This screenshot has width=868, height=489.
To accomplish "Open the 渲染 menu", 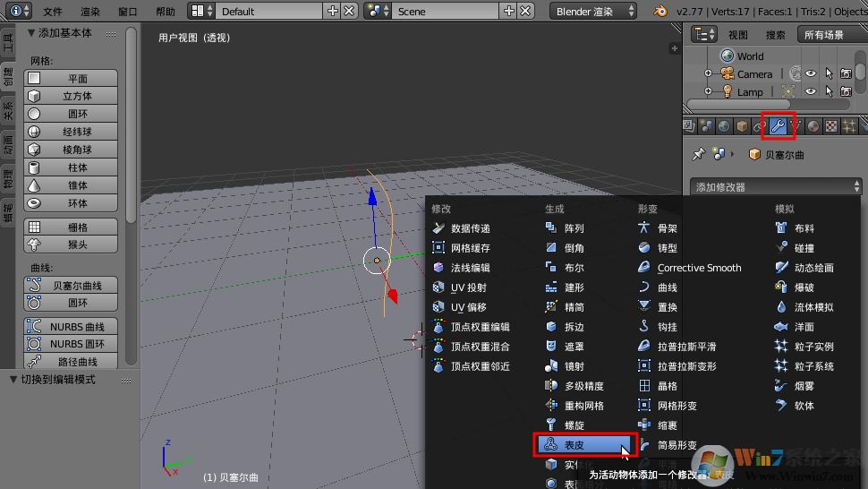I will tap(90, 12).
